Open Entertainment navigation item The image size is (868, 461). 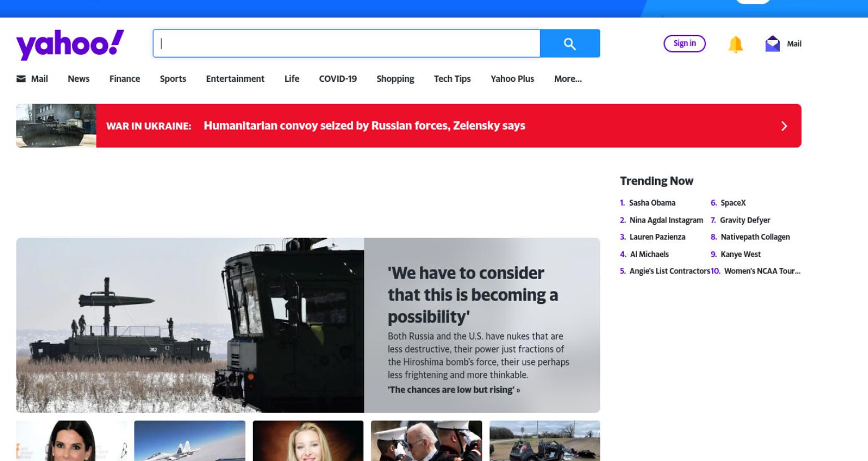pyautogui.click(x=235, y=79)
